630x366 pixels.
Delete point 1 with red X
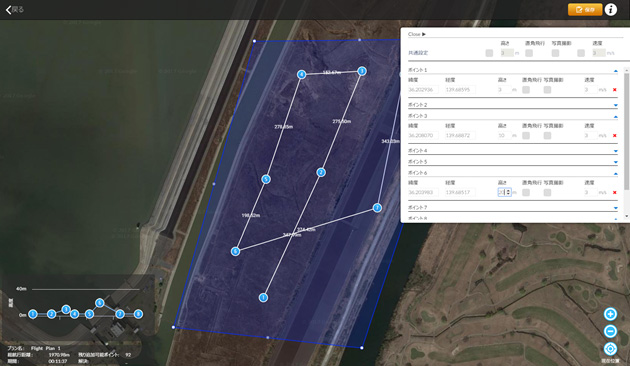point(614,90)
